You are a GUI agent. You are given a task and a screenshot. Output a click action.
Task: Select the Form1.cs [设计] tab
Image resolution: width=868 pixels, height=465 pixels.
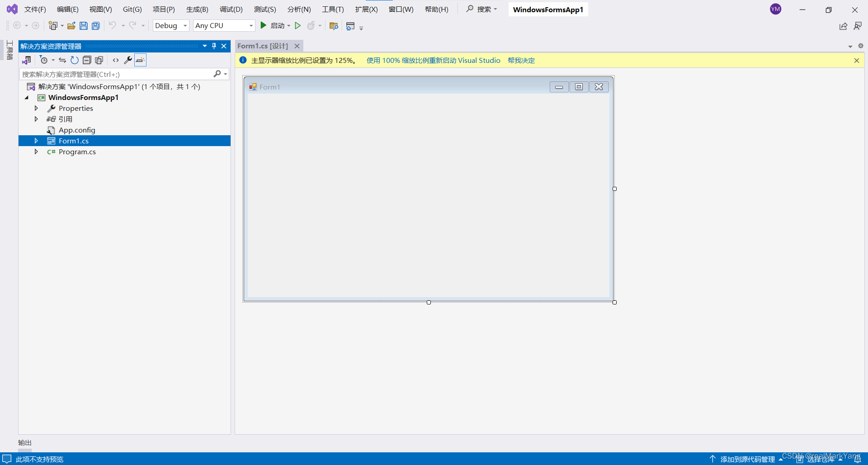tap(263, 46)
